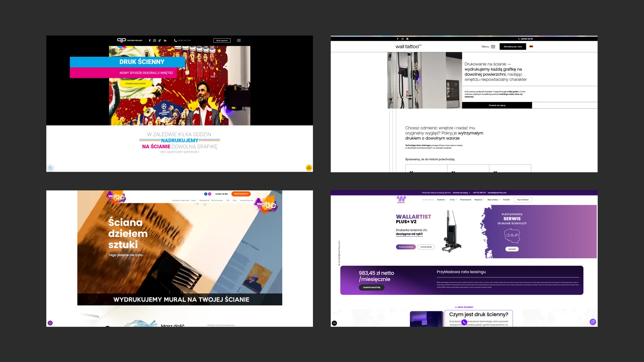Click the Kup drukarkę! button

pos(523,200)
